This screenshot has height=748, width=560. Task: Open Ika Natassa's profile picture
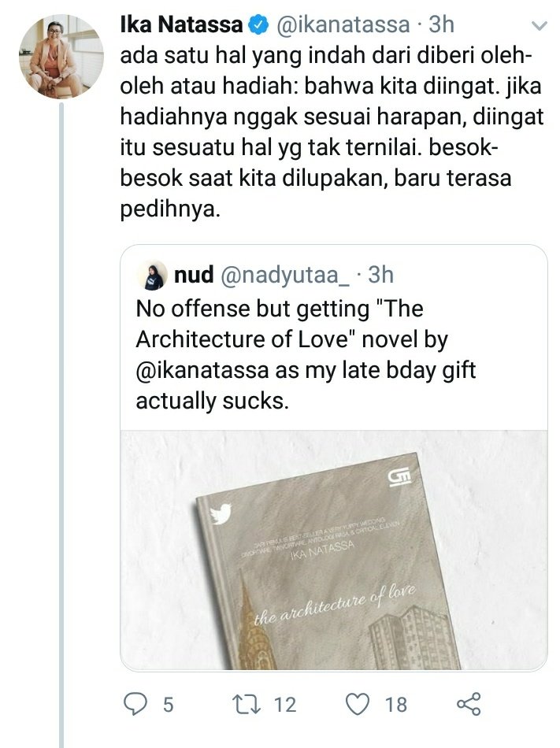coord(61,56)
